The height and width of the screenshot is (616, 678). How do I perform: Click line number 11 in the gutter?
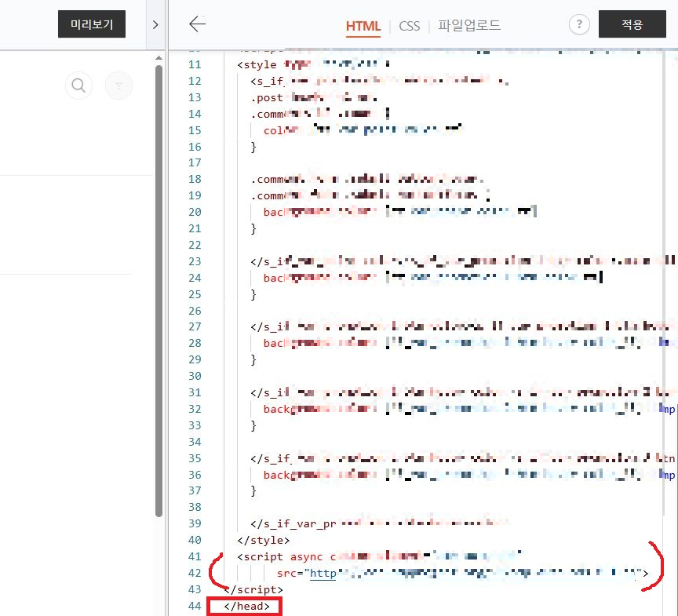[195, 65]
